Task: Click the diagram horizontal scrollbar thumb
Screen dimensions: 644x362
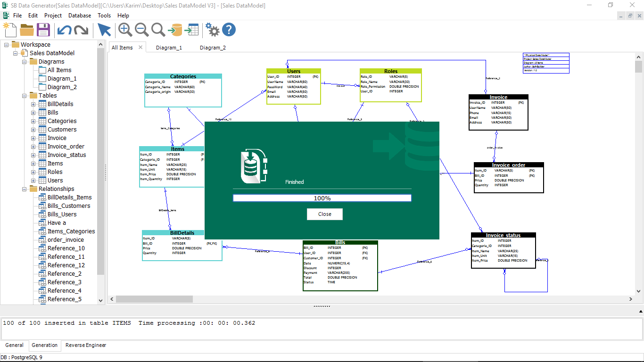Action: tap(154, 299)
